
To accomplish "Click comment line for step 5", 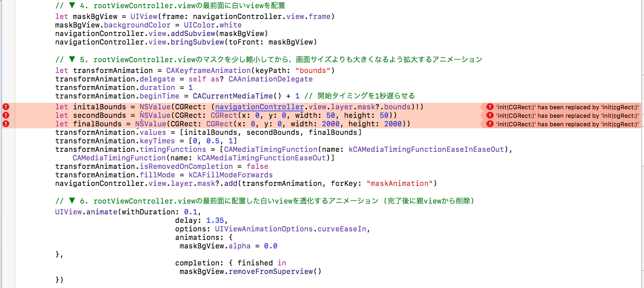I will [x=269, y=60].
